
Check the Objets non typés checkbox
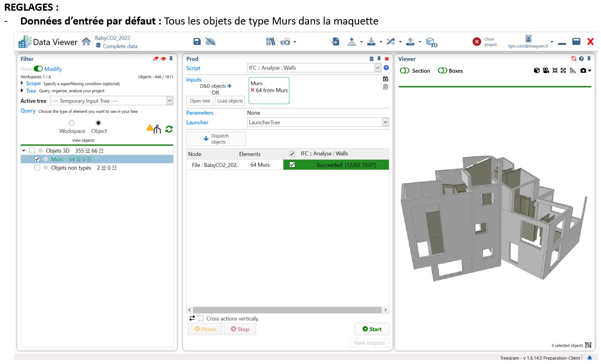38,168
